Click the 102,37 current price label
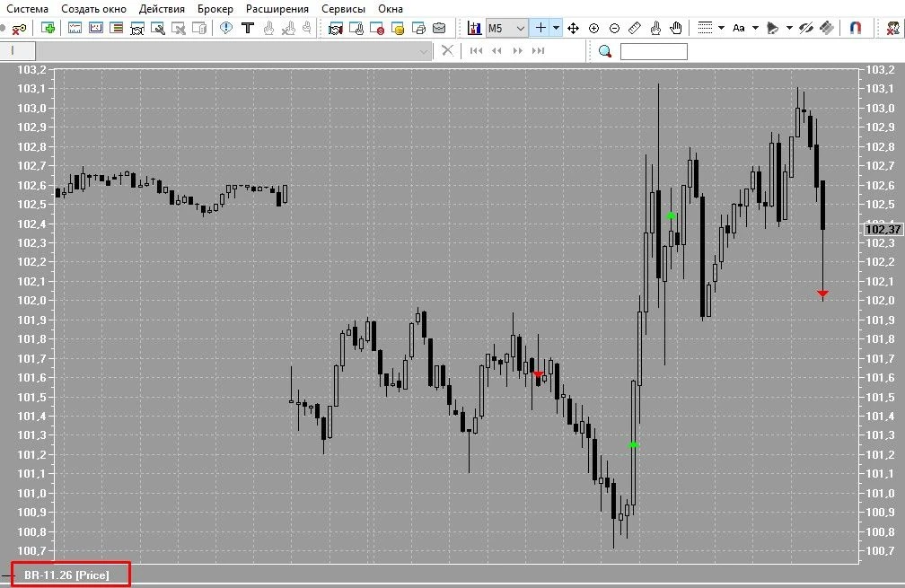905x588 pixels. (x=883, y=229)
